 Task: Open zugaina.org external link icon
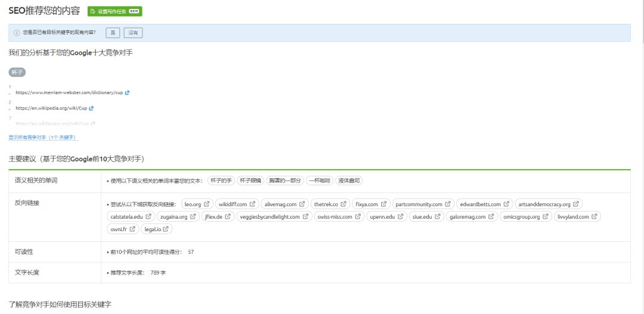[193, 217]
